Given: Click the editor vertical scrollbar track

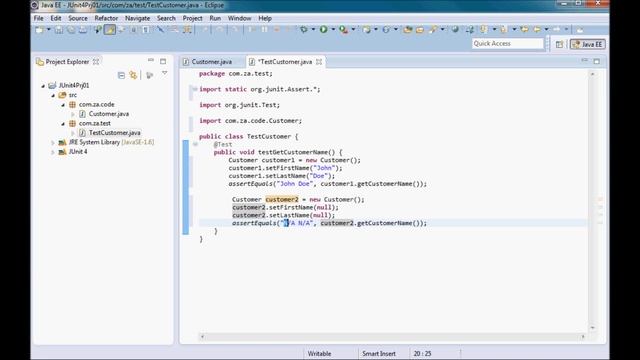Looking at the screenshot, I should tap(593, 201).
